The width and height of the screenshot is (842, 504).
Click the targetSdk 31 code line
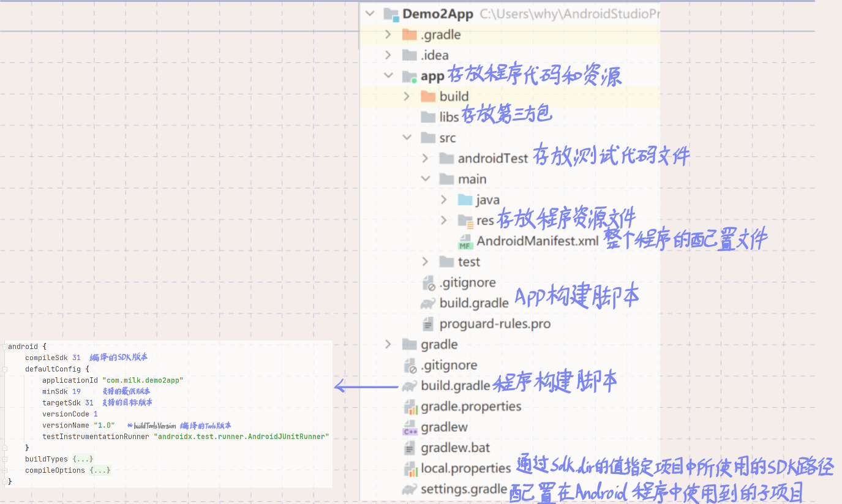click(68, 403)
